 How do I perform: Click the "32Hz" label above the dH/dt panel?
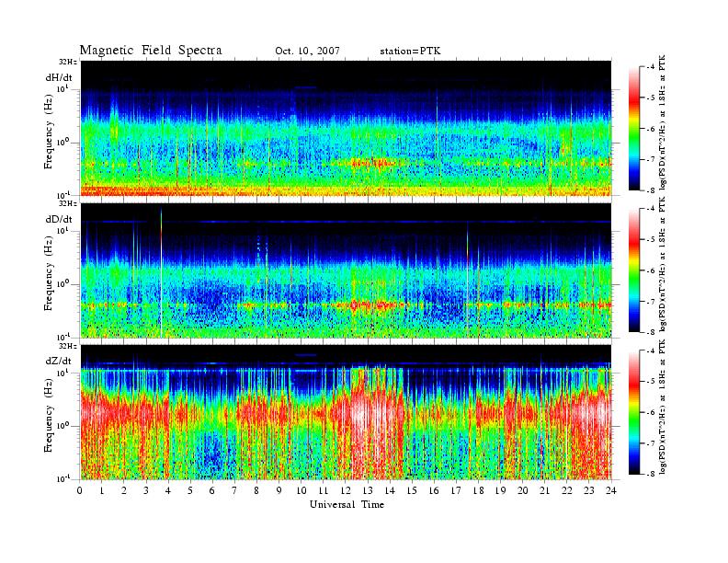click(67, 62)
